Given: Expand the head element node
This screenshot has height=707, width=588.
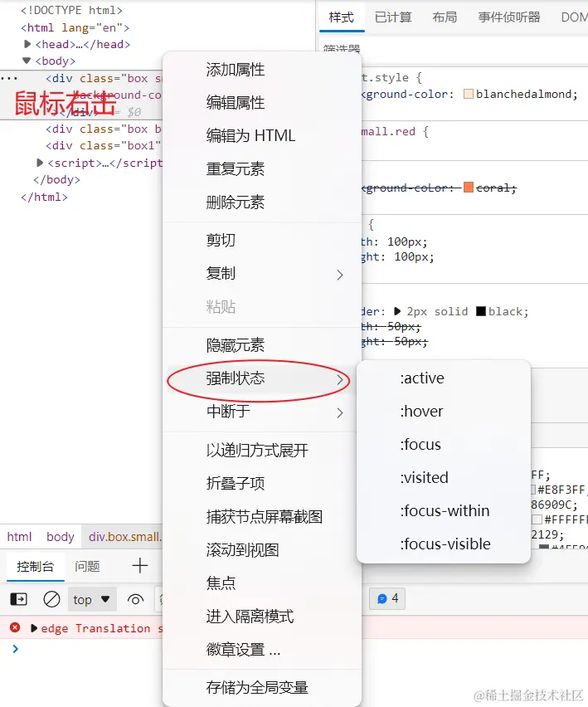Looking at the screenshot, I should click(27, 44).
